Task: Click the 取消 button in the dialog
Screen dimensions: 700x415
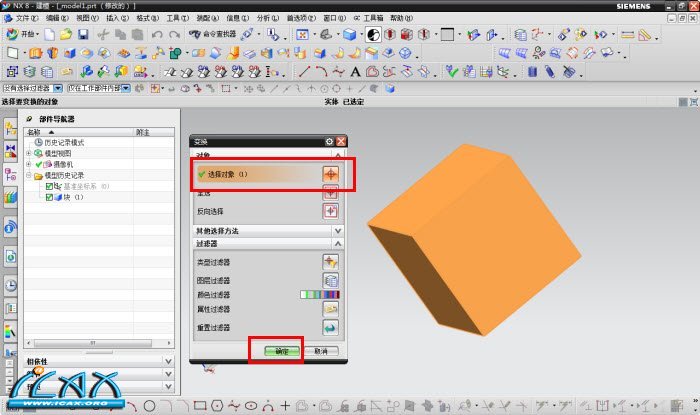Action: (321, 352)
